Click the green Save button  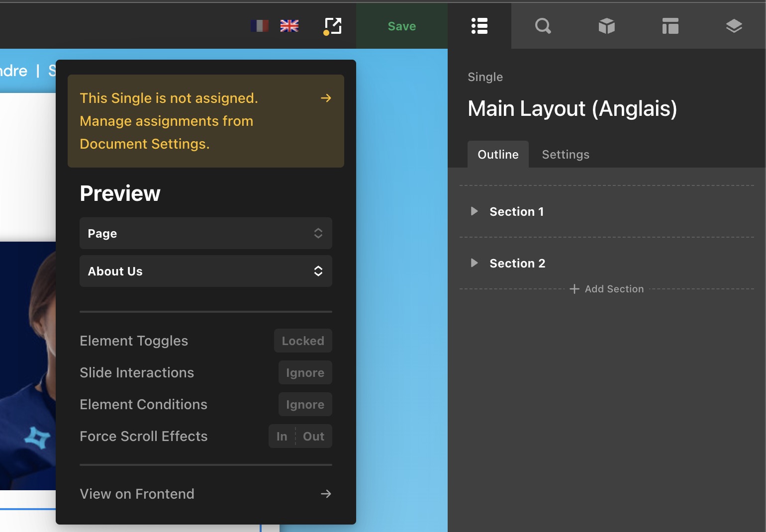[401, 26]
